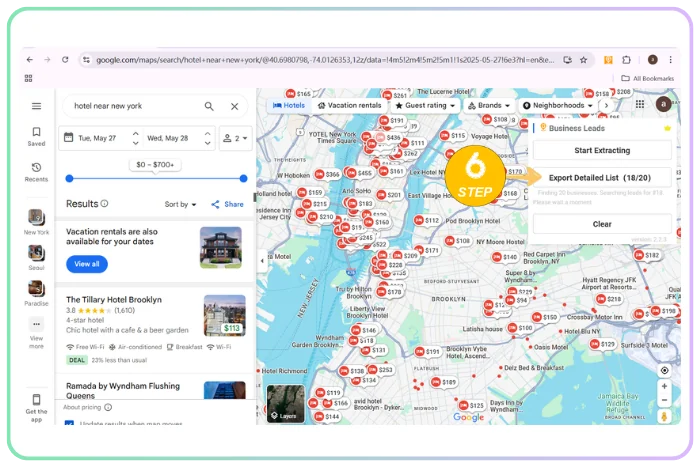Click Export Detailed List button

click(602, 178)
